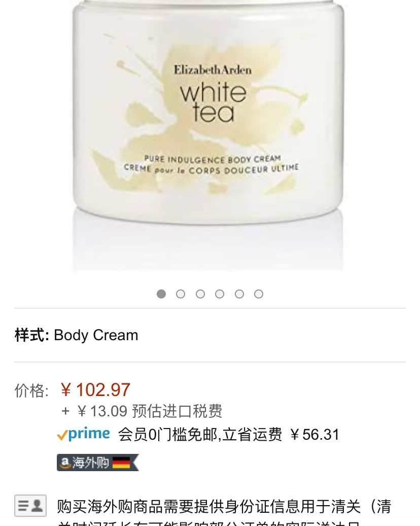Image resolution: width=420 pixels, height=526 pixels.
Task: Jump to the fifth product image dot
Action: click(x=239, y=294)
